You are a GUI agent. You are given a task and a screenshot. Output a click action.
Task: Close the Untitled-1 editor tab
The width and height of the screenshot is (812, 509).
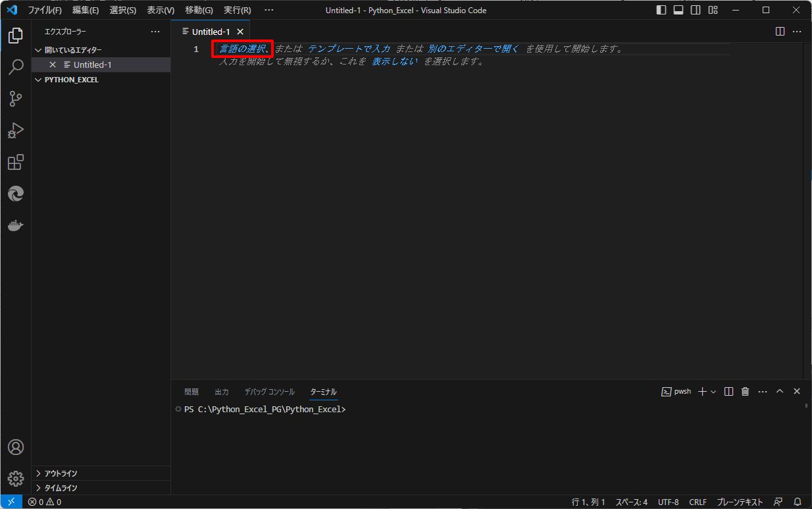coord(240,32)
